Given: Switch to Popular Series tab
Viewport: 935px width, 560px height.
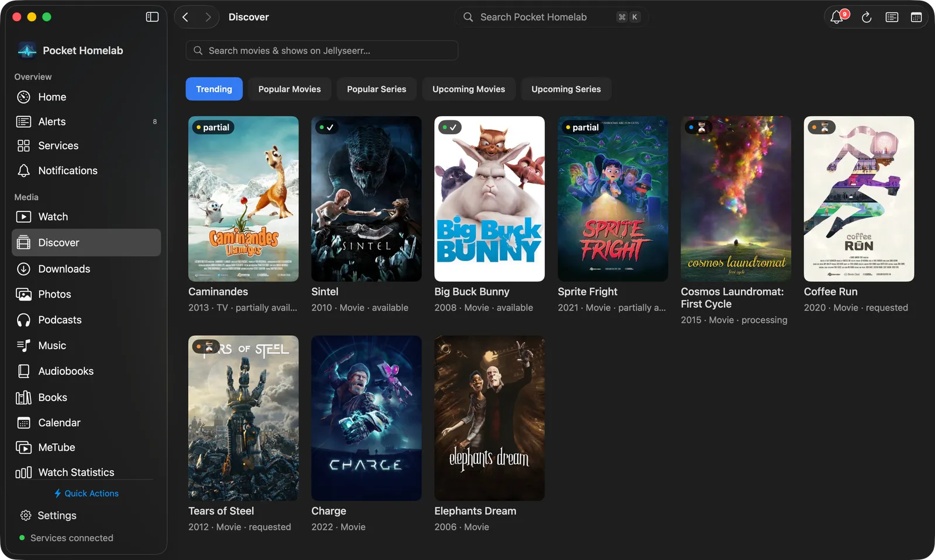Looking at the screenshot, I should [x=376, y=89].
